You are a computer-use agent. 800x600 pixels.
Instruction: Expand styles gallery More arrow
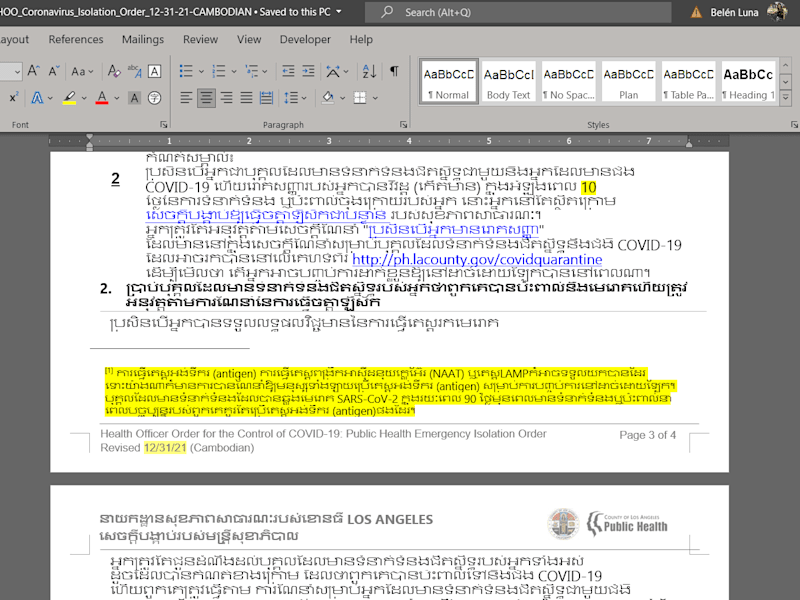click(x=786, y=96)
